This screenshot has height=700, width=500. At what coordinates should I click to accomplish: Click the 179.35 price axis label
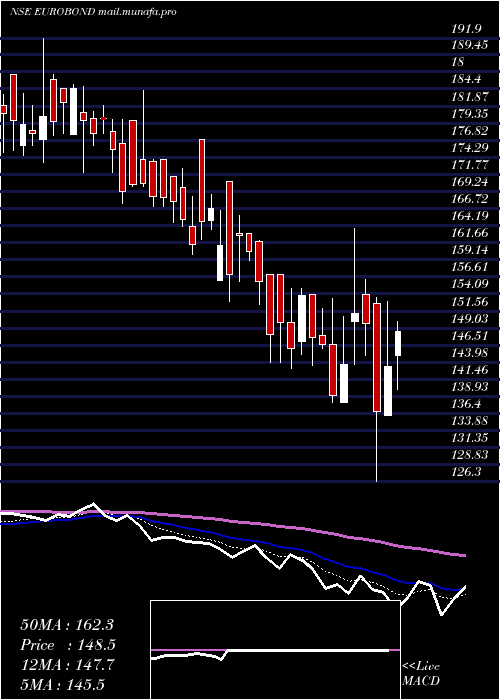click(470, 113)
